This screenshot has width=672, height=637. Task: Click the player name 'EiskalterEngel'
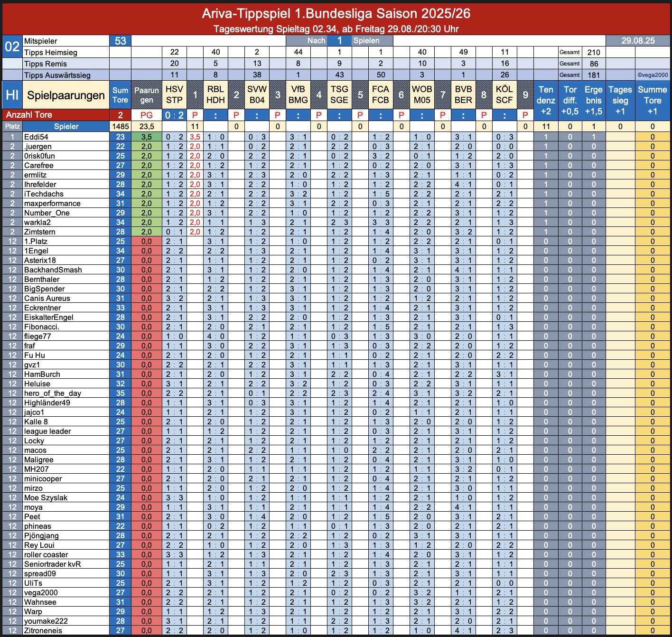tap(48, 317)
